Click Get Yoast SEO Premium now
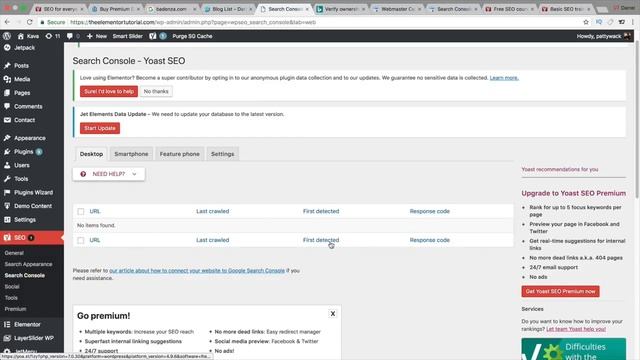The image size is (640, 360). 560,291
